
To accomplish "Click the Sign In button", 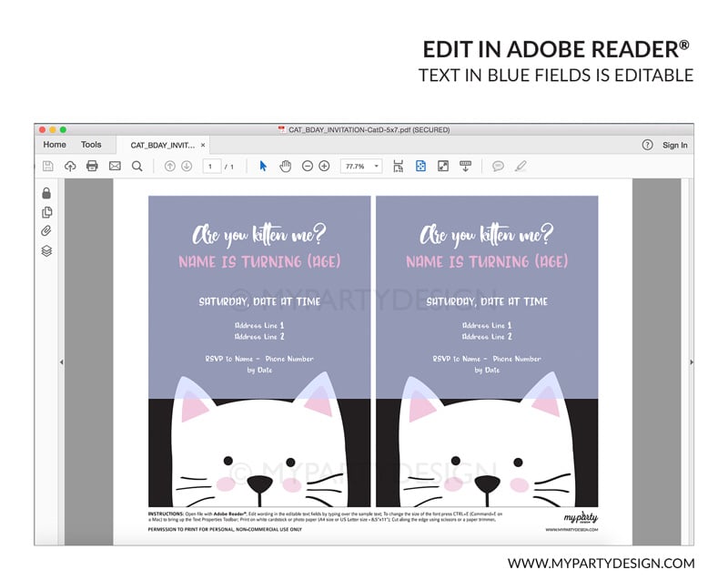I will 674,145.
